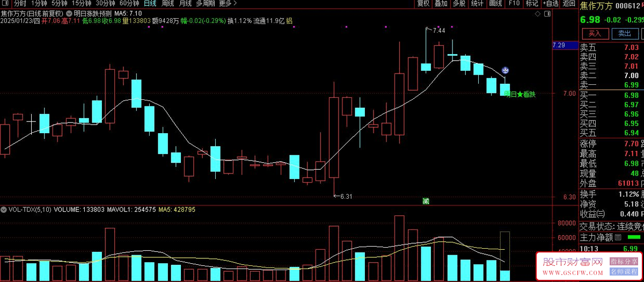
Task: Expand the indicator dropdown before 明日涨跌预测
Action: 69,12
